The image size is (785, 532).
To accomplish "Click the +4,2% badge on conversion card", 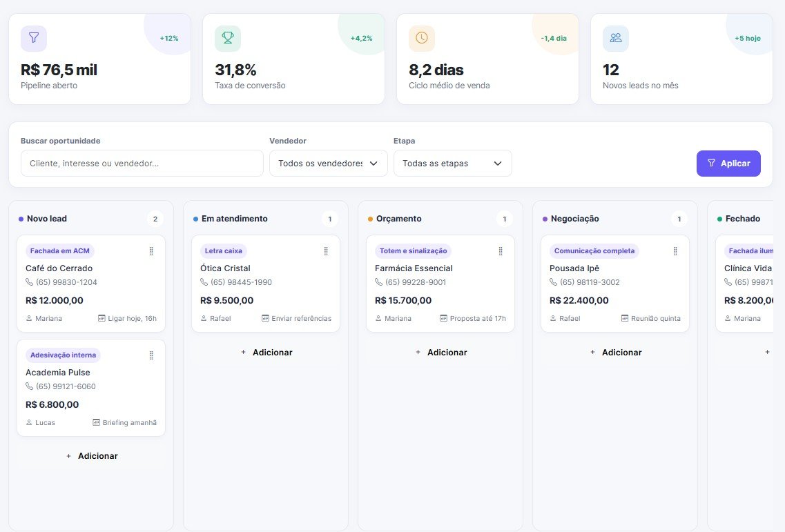I will coord(362,38).
